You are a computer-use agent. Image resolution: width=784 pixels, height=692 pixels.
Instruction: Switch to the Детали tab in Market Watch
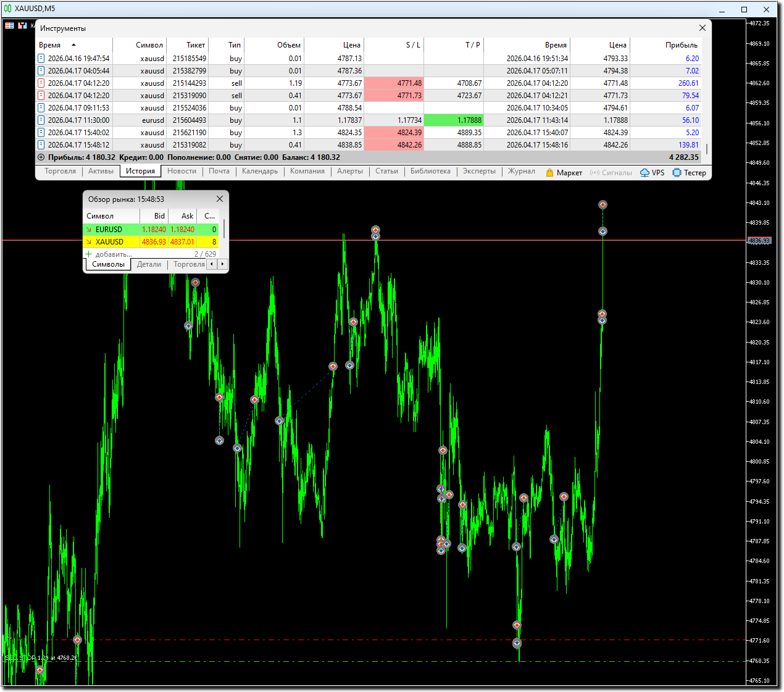pyautogui.click(x=149, y=264)
